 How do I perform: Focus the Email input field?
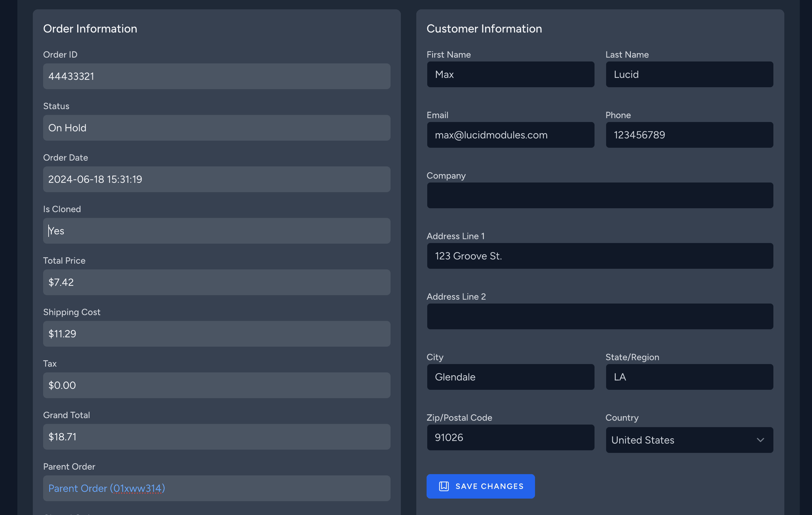coord(510,135)
